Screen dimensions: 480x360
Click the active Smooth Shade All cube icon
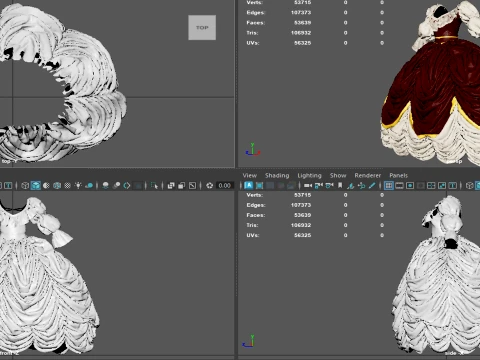(x=36, y=185)
